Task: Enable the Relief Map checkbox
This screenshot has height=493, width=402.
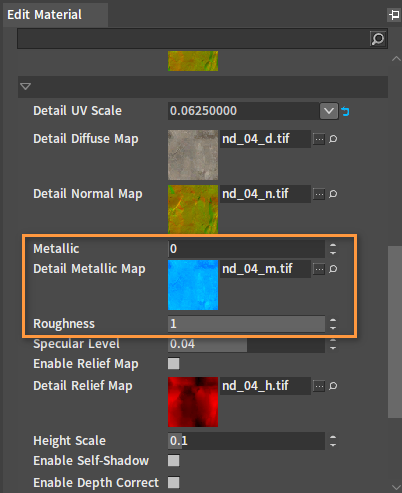Action: 174,364
